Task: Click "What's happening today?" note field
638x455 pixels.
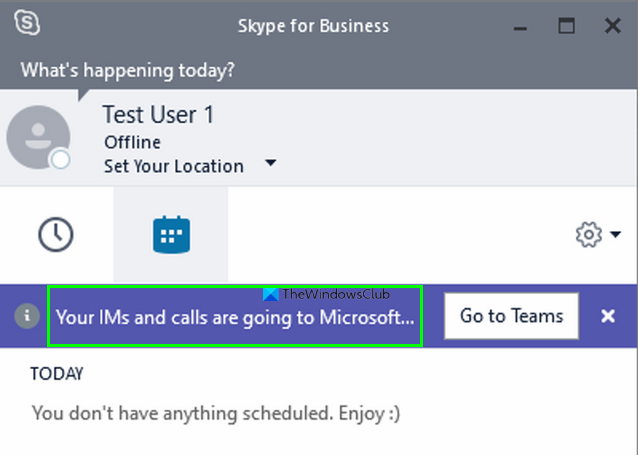Action: tap(128, 70)
